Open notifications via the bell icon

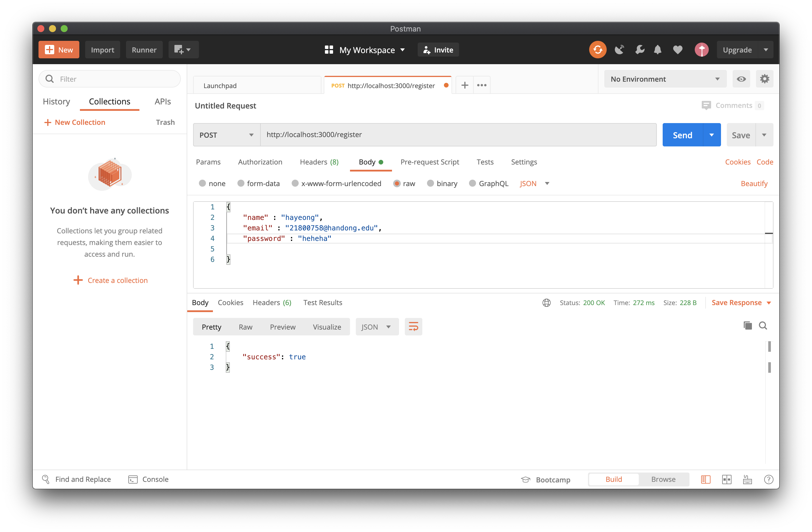click(x=658, y=50)
